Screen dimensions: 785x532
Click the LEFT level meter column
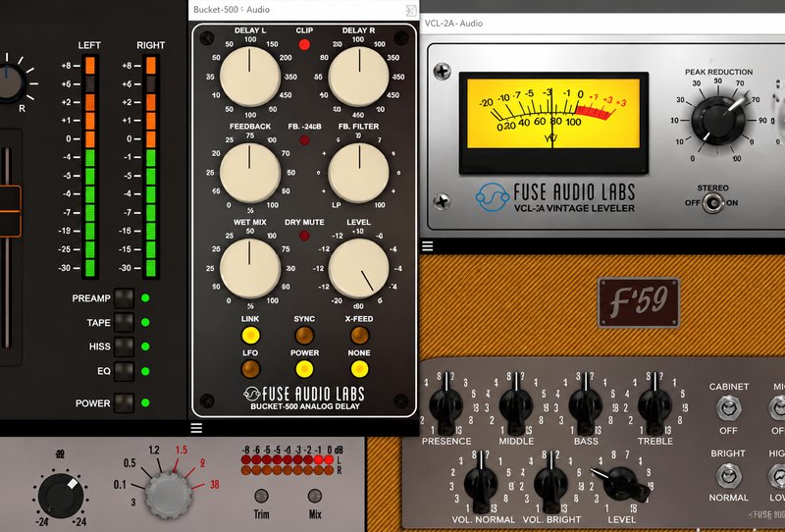[x=89, y=166]
